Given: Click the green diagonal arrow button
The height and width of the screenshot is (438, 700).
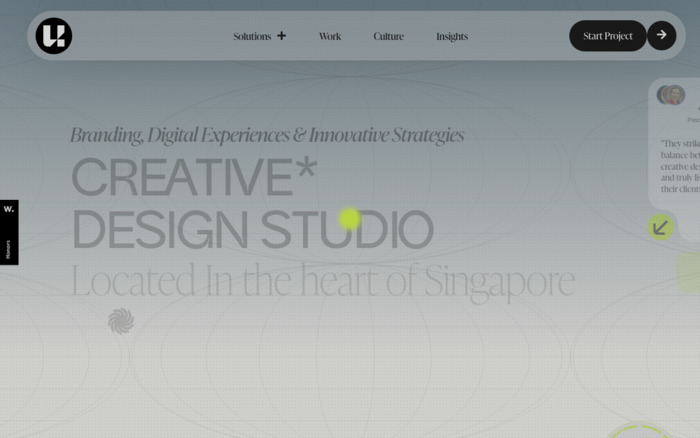Looking at the screenshot, I should 661,227.
